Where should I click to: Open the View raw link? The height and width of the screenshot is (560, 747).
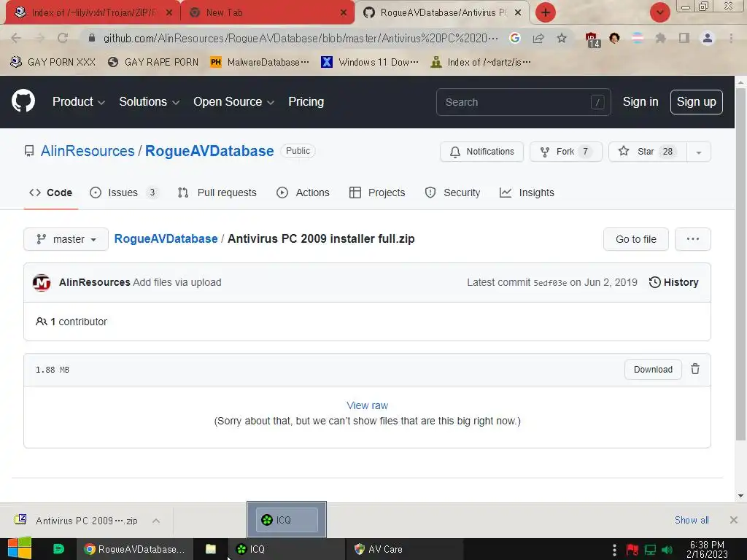point(367,405)
